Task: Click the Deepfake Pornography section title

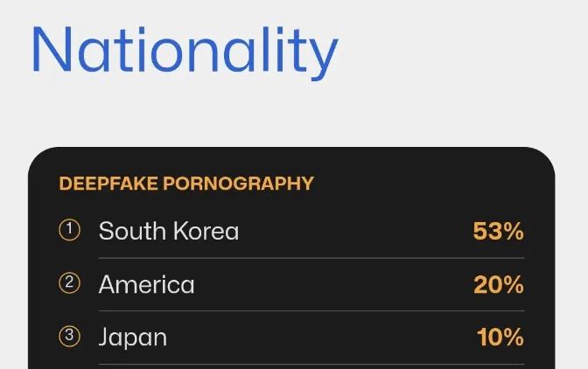Action: [185, 184]
